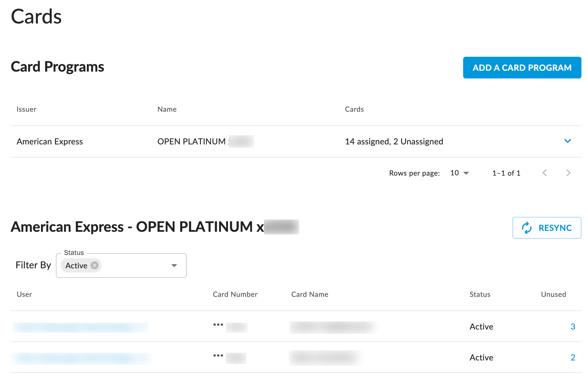Click the Issuer column header
Screen dimensions: 588x375
tap(26, 109)
